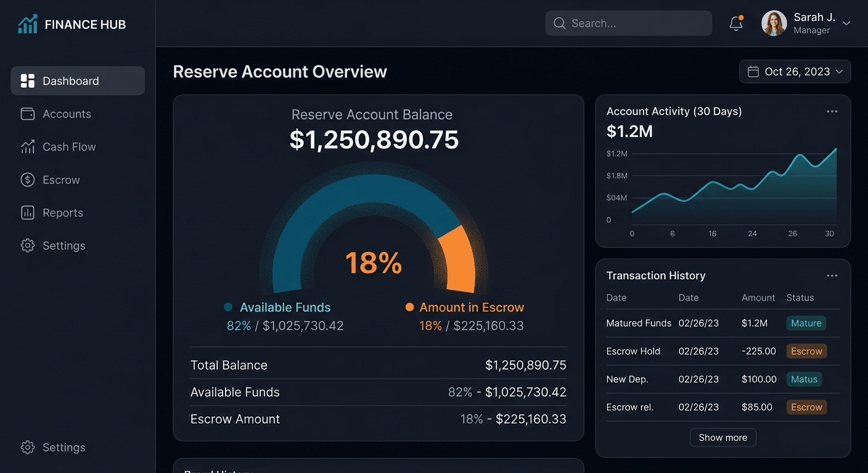Open notifications bell icon
Image resolution: width=868 pixels, height=473 pixels.
click(x=736, y=23)
